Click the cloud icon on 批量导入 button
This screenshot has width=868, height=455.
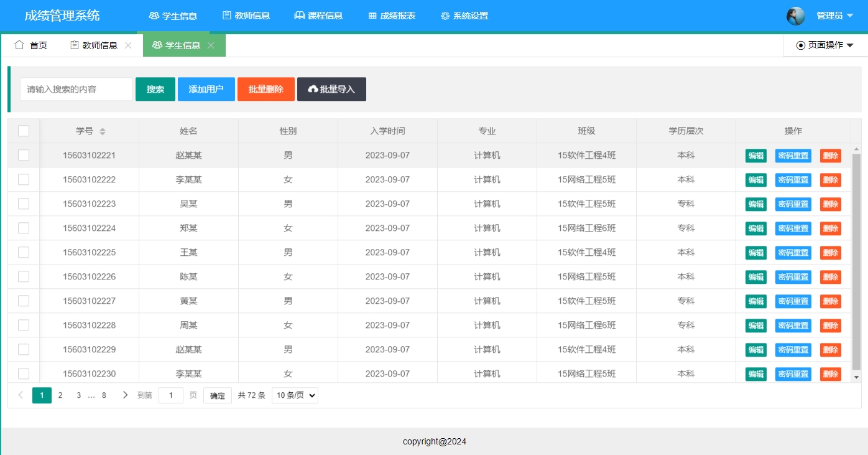pos(313,89)
